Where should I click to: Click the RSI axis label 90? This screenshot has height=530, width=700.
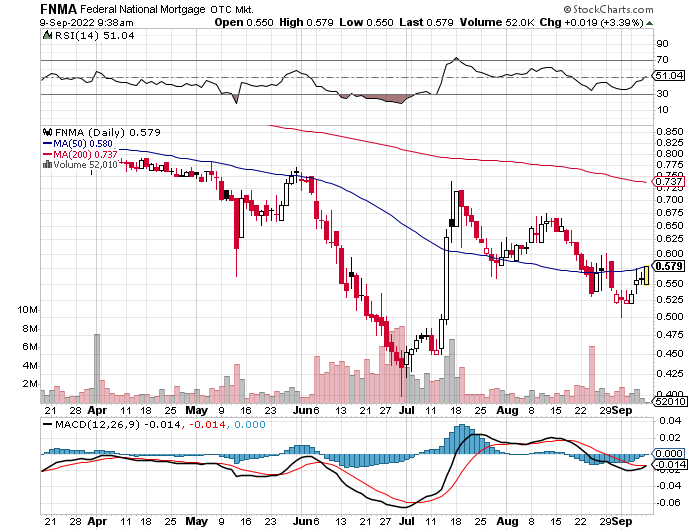pyautogui.click(x=662, y=43)
